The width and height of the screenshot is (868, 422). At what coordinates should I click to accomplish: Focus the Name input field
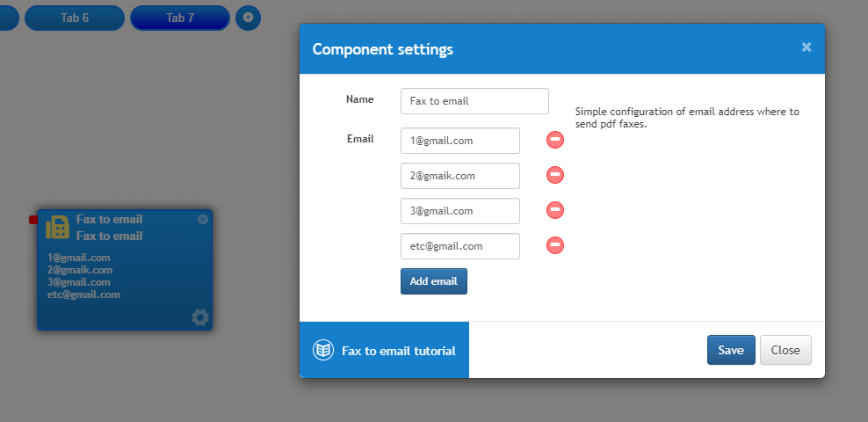[474, 101]
